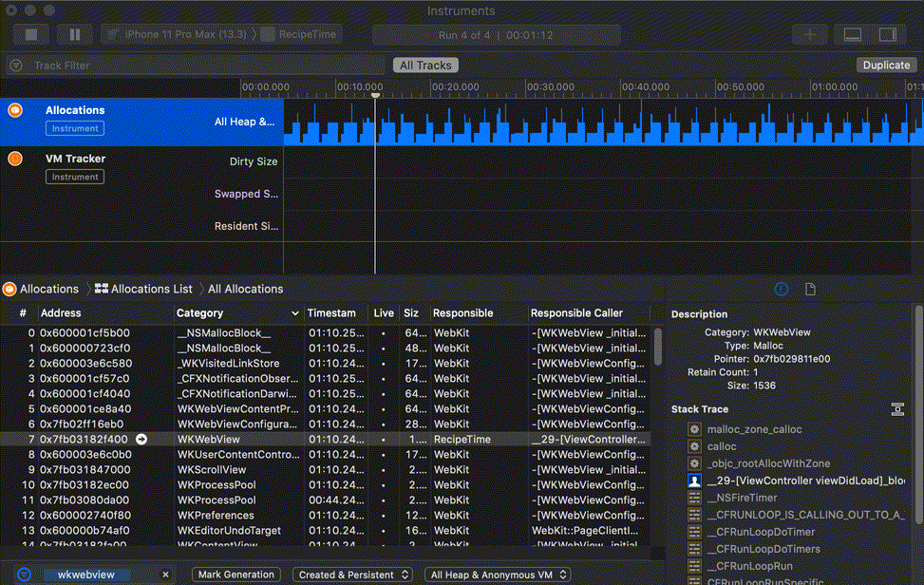Show the extended detail inspector tab
The image size is (924, 585).
click(x=782, y=290)
